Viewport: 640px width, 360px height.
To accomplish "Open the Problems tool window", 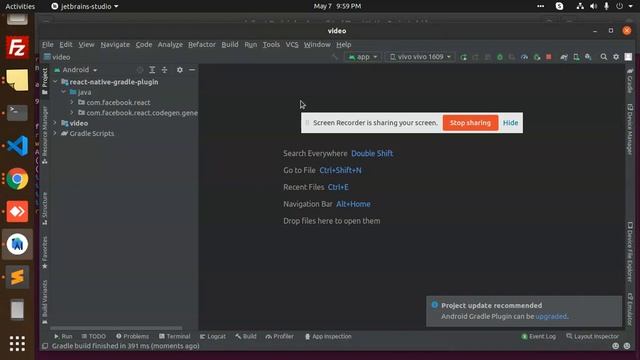I will tap(132, 336).
